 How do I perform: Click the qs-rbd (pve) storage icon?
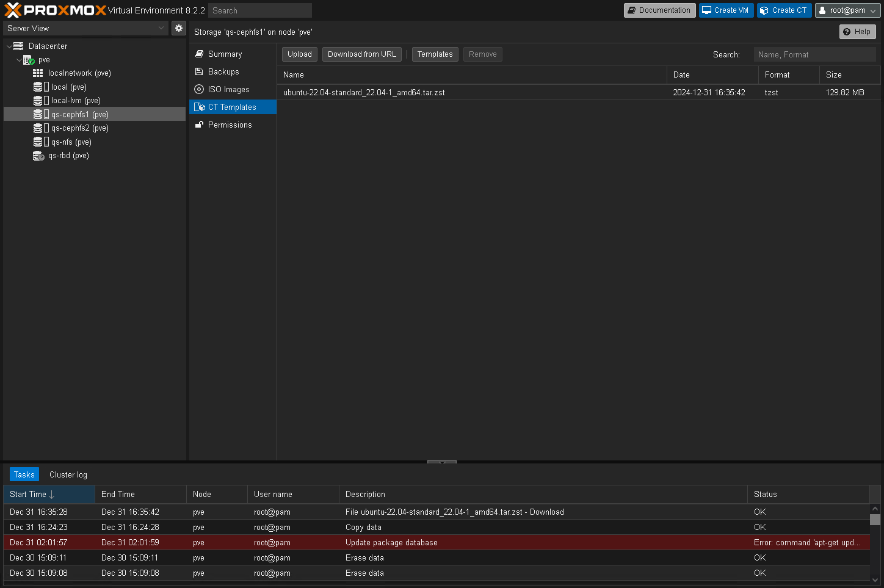[x=38, y=156]
